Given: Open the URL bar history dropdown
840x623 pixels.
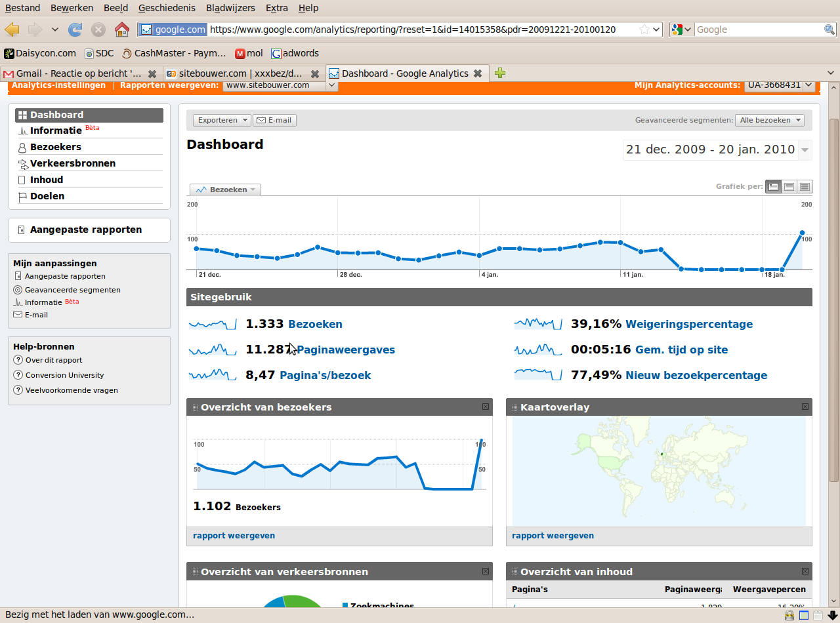Looking at the screenshot, I should click(656, 30).
